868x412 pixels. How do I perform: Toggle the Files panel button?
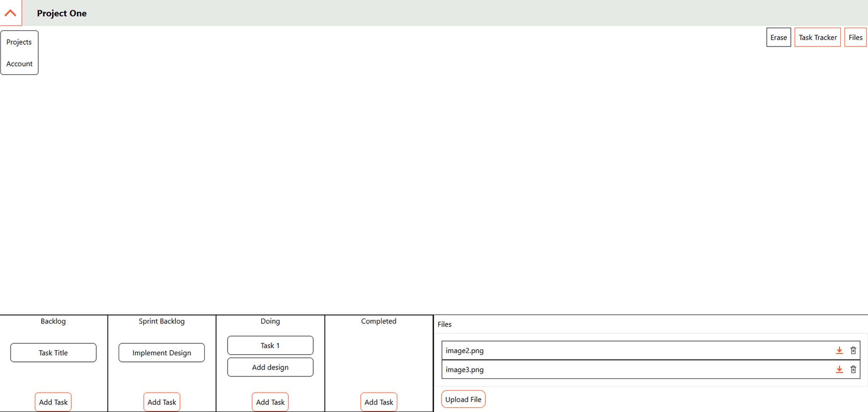(x=855, y=37)
